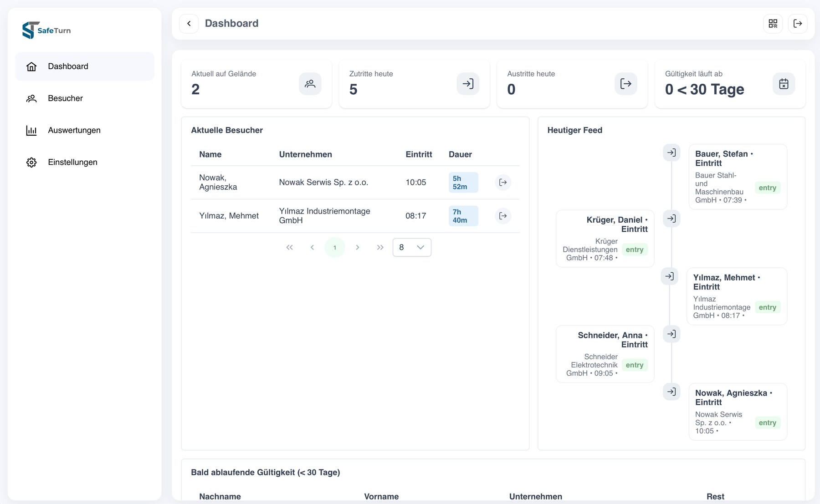
Task: Click the entry icon on Zutritte heute card
Action: coord(468,84)
